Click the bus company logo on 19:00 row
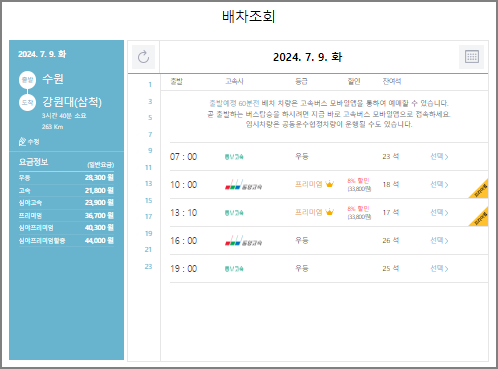The height and width of the screenshot is (369, 498). [x=234, y=269]
